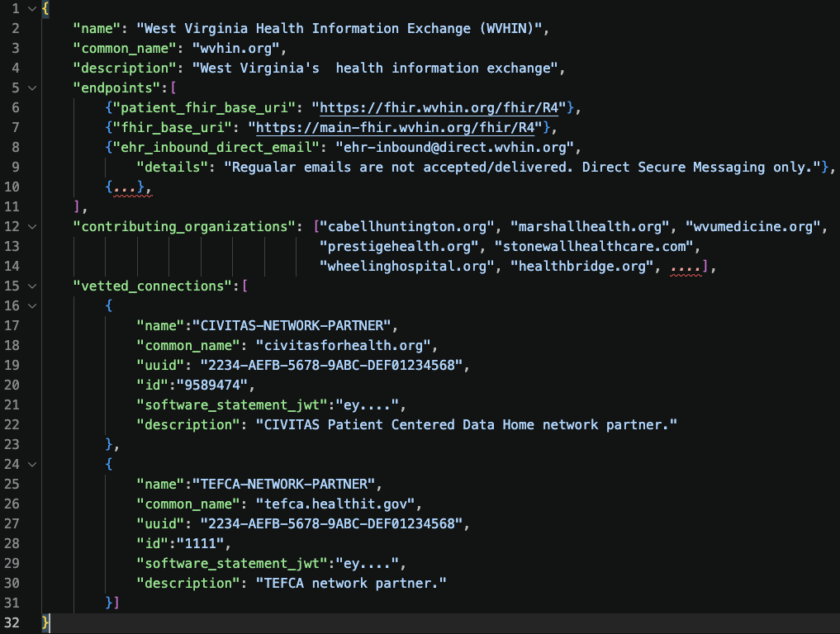Collapse the "endpoints" array fold chevron

coord(32,88)
